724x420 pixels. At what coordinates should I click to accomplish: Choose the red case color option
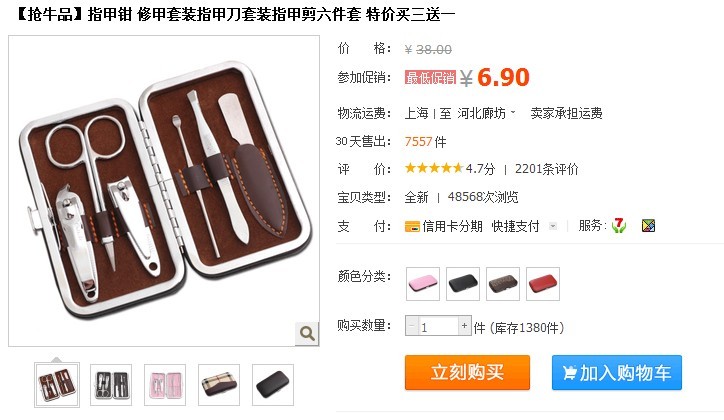(543, 283)
